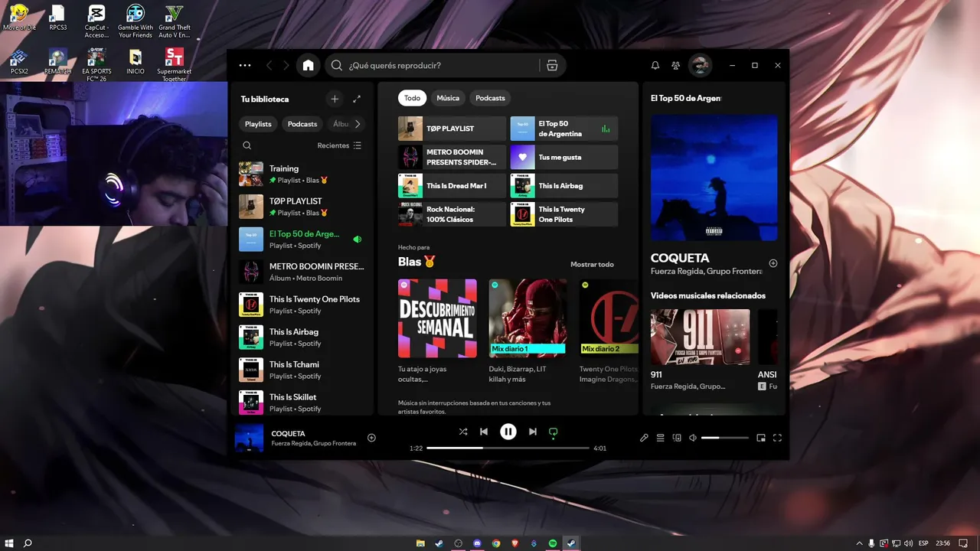The height and width of the screenshot is (551, 980).
Task: Open Google Chrome from the taskbar
Action: tap(496, 543)
